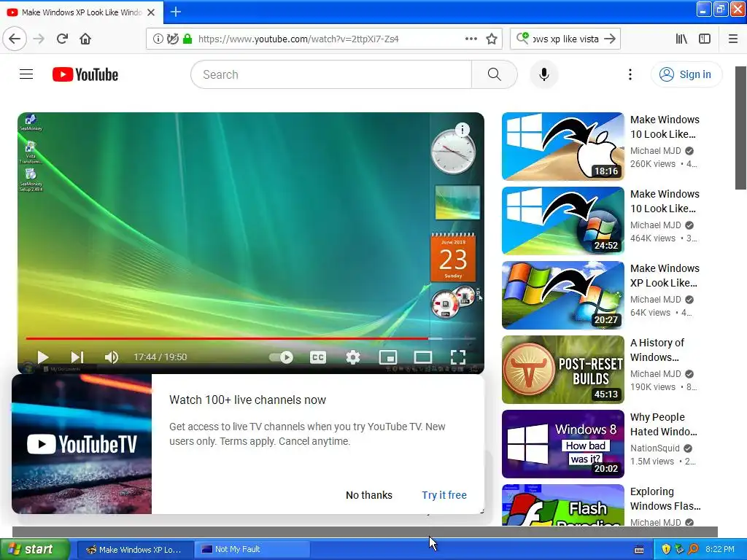
Task: Select the Make Windows XP Look Like tab
Action: (x=82, y=12)
